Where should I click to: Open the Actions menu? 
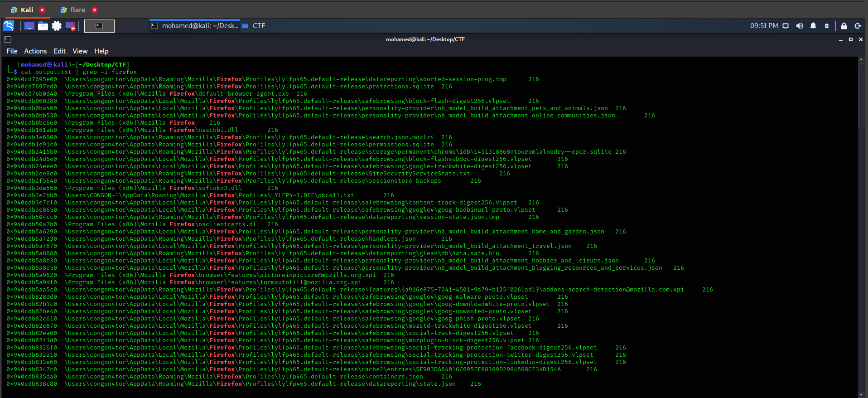tap(35, 51)
